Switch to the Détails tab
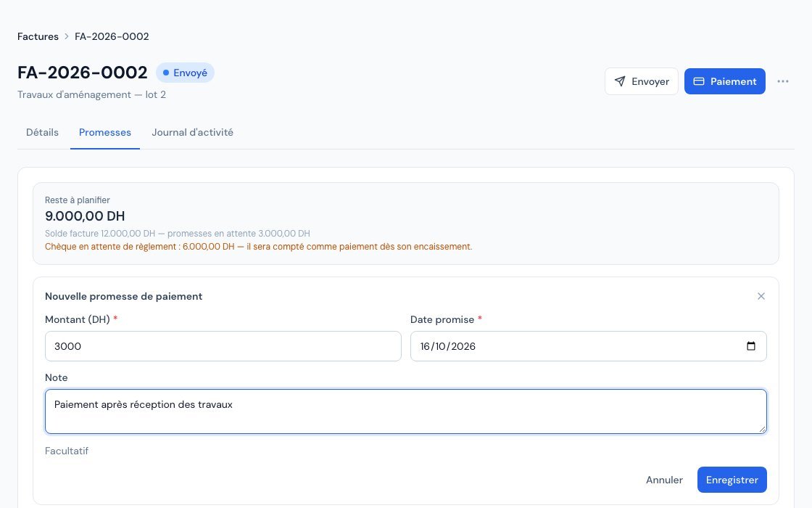This screenshot has height=508, width=812. pos(43,132)
